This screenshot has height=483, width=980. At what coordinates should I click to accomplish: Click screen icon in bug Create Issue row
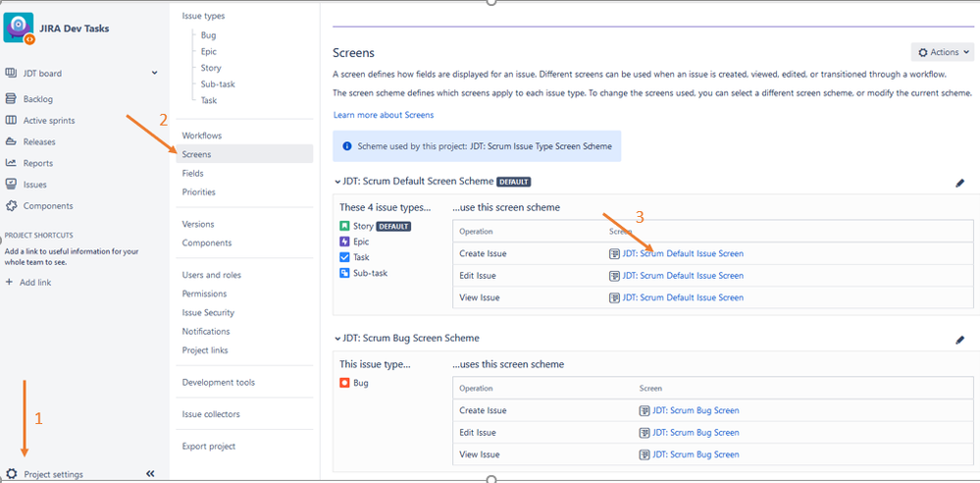[645, 410]
